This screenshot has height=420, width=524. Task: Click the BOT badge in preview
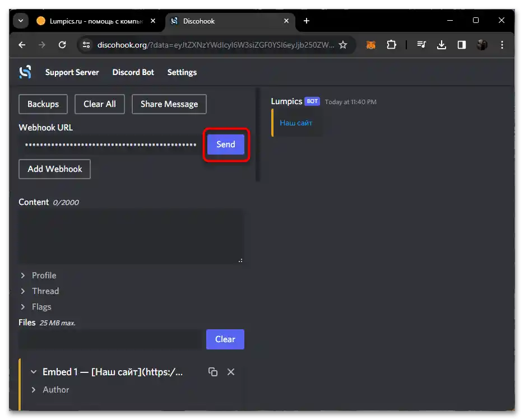312,101
